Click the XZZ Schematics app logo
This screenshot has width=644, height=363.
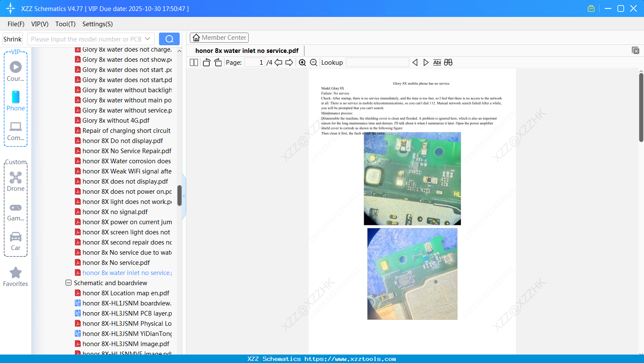coord(11,8)
